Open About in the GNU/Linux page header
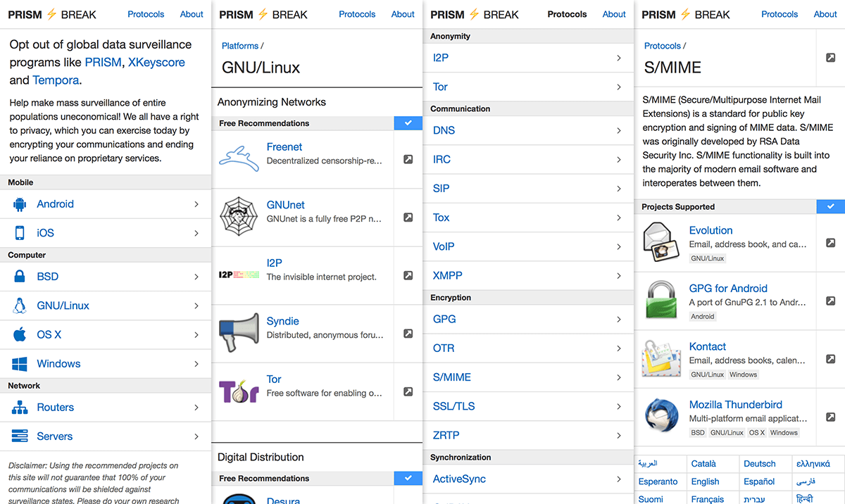 403,14
